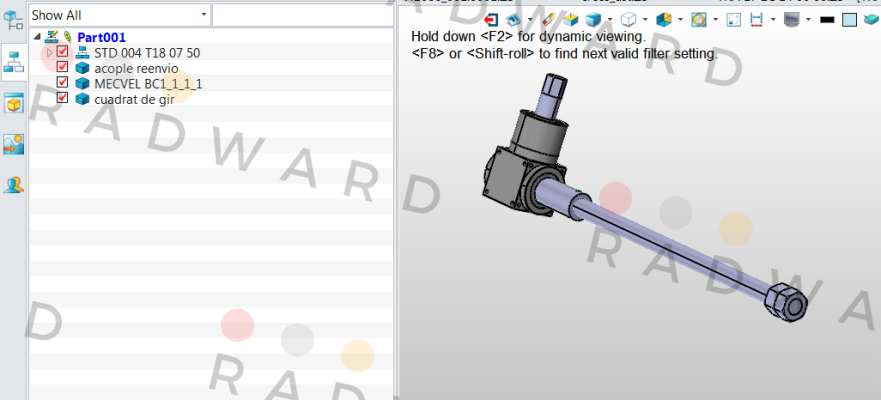
Task: Click the subassembly icon of STD 004 T18 07 50
Action: point(82,53)
